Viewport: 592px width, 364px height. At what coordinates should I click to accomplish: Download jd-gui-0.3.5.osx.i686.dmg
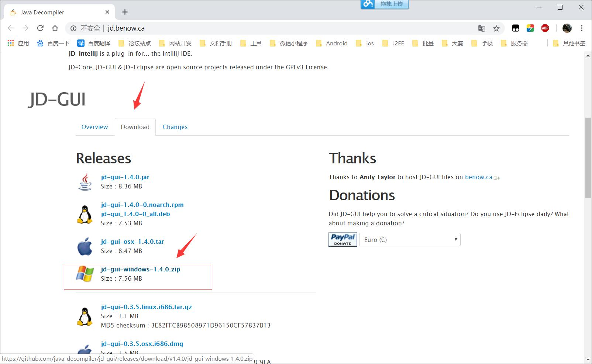tap(142, 344)
